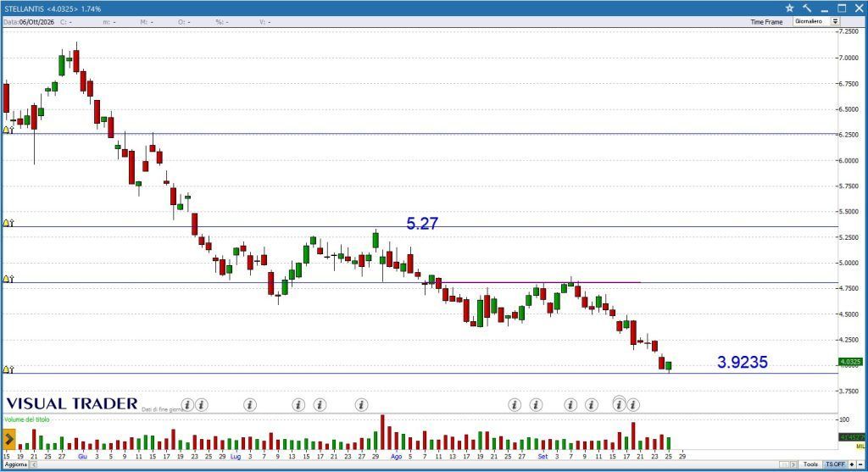Expand the volume panel with the orange chevron
Screen dimensions: 868x472
click(8, 439)
